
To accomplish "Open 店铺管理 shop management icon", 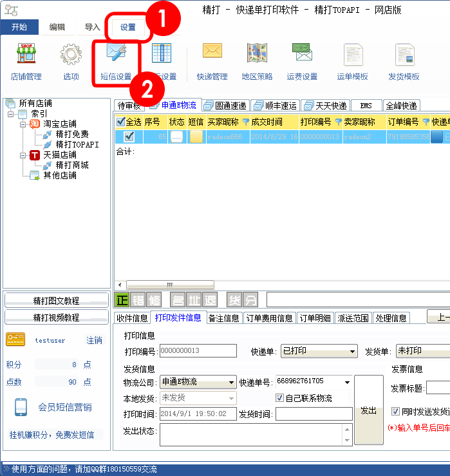I will (x=26, y=53).
